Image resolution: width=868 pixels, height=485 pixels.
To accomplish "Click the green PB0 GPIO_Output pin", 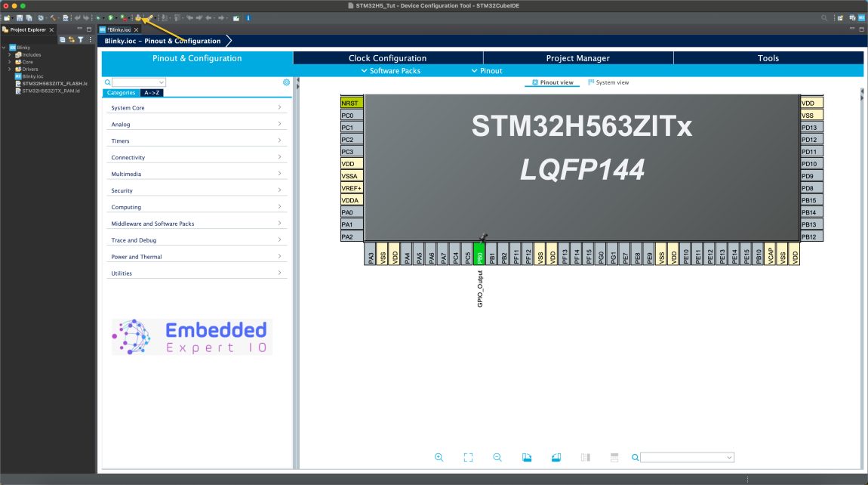I will pos(482,255).
